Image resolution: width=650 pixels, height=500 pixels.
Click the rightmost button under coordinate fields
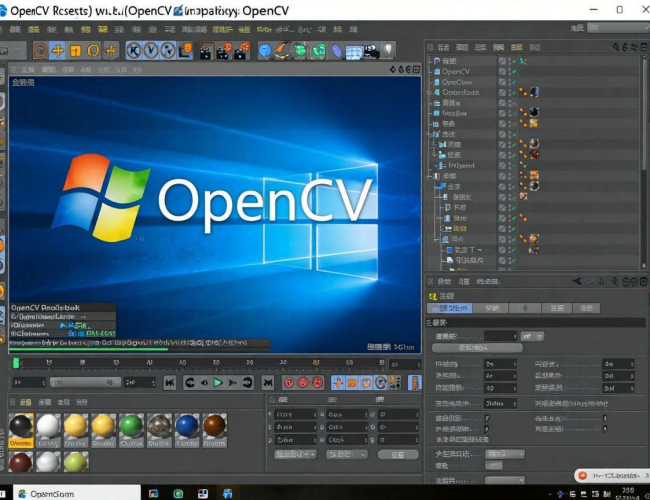pos(398,455)
